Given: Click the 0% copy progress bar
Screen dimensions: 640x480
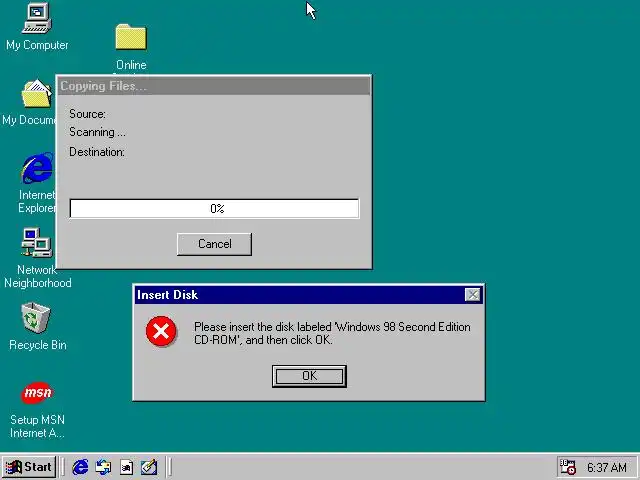Looking at the screenshot, I should click(214, 209).
